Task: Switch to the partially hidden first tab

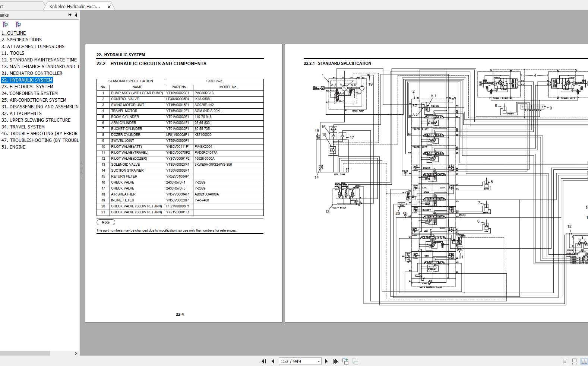Action: (20, 6)
